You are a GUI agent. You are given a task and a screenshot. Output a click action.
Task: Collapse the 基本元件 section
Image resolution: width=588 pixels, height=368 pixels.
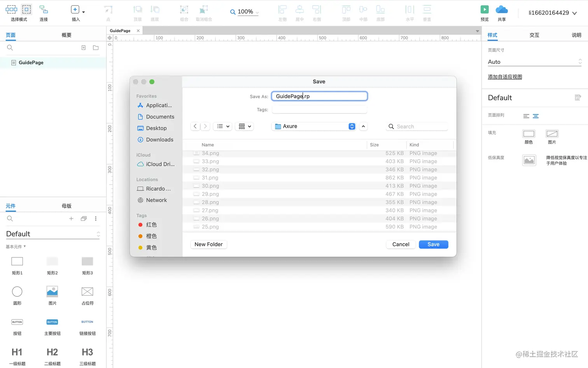16,247
